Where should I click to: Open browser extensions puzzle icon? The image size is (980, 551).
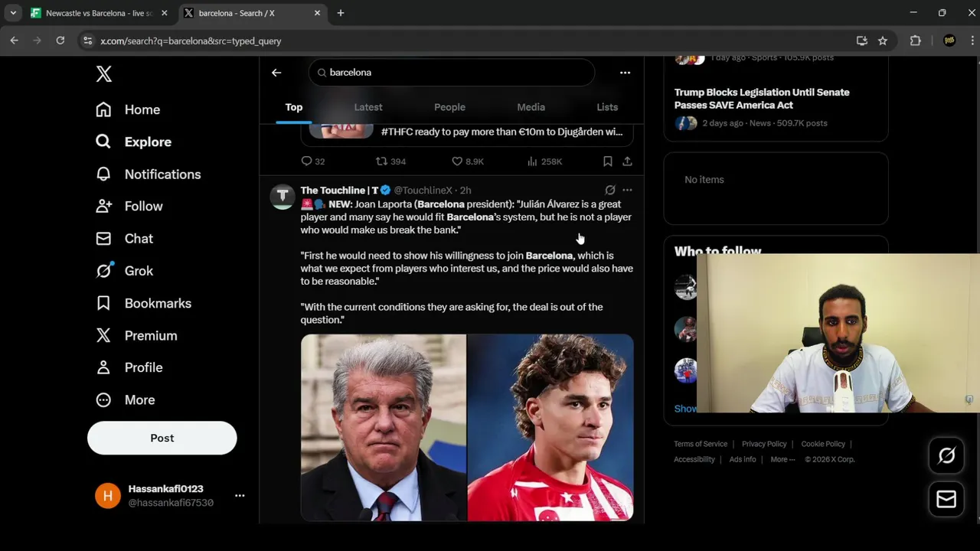[x=915, y=41]
